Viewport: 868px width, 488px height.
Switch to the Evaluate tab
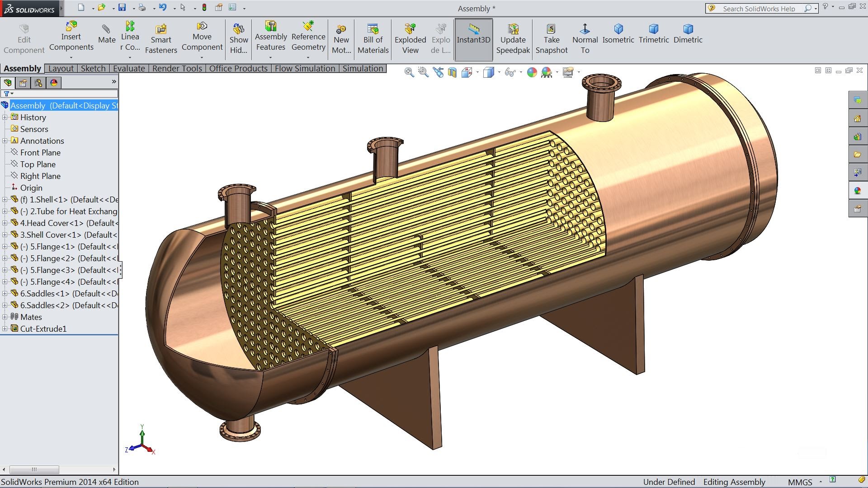coord(129,68)
